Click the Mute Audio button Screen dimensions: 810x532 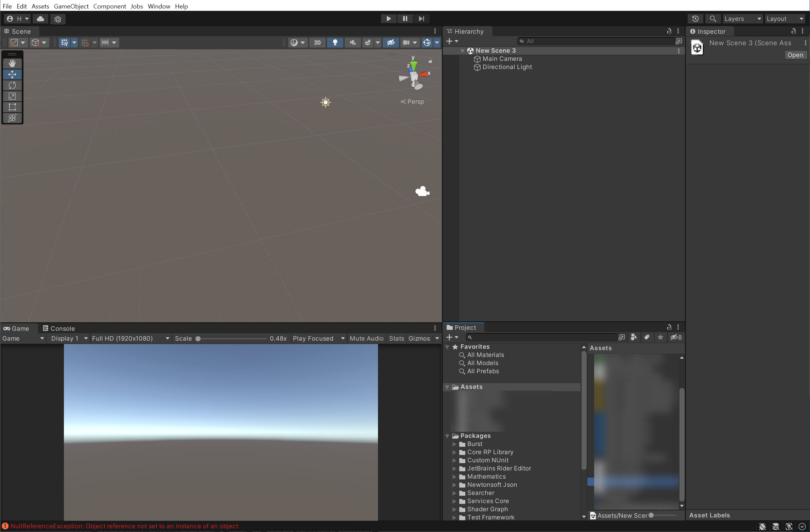[366, 338]
